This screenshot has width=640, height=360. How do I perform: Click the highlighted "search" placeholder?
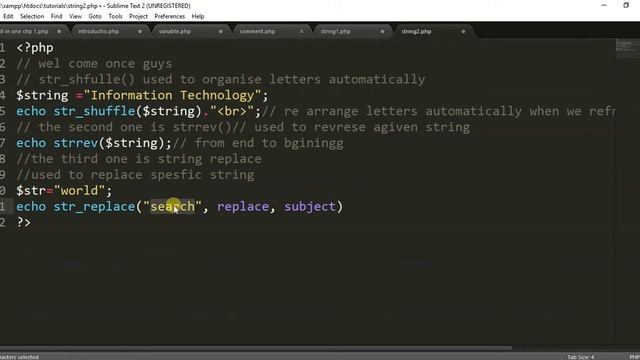[x=173, y=207]
